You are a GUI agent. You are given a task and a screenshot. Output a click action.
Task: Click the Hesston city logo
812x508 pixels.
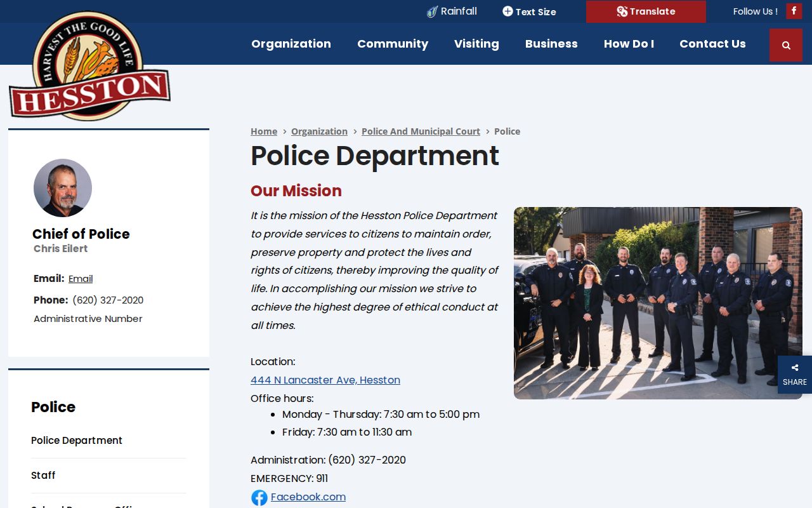(x=89, y=66)
